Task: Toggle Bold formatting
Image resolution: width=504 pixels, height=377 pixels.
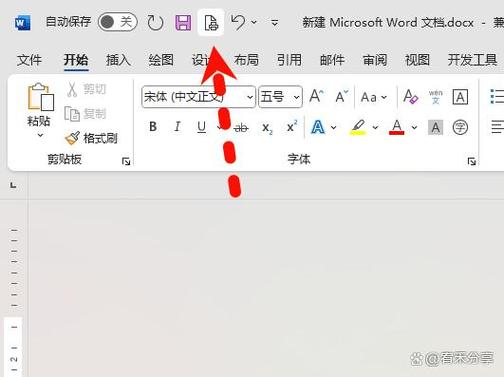Action: [x=153, y=127]
